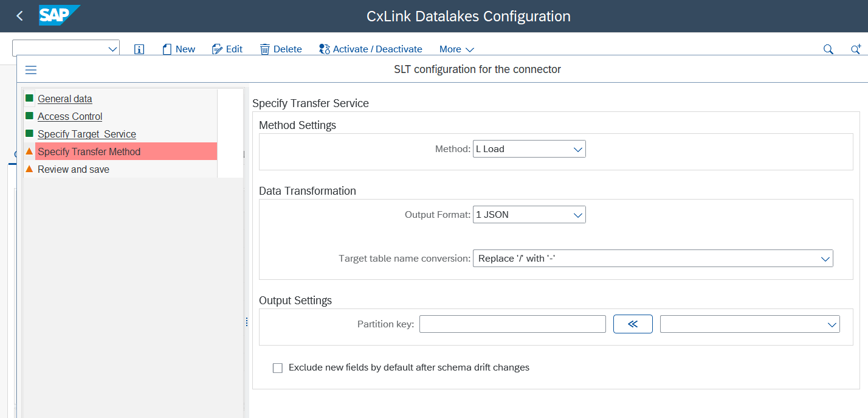
Task: Focus the Partition key input field
Action: click(x=512, y=324)
